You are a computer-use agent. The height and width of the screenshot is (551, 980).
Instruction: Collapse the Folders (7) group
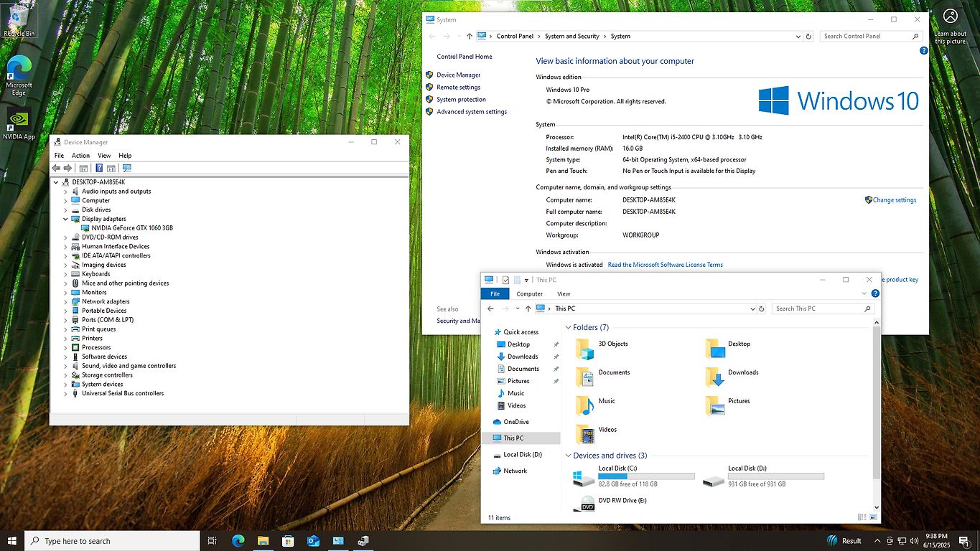pyautogui.click(x=569, y=327)
